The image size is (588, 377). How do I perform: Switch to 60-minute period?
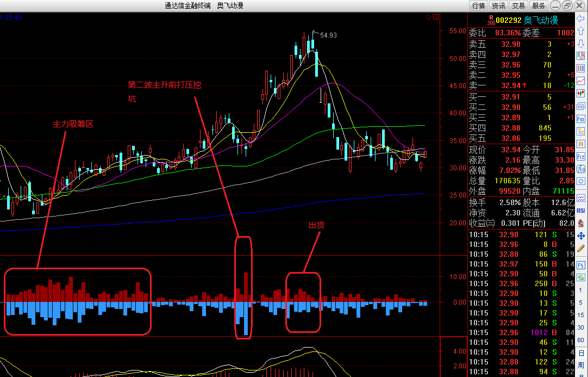[x=580, y=340]
